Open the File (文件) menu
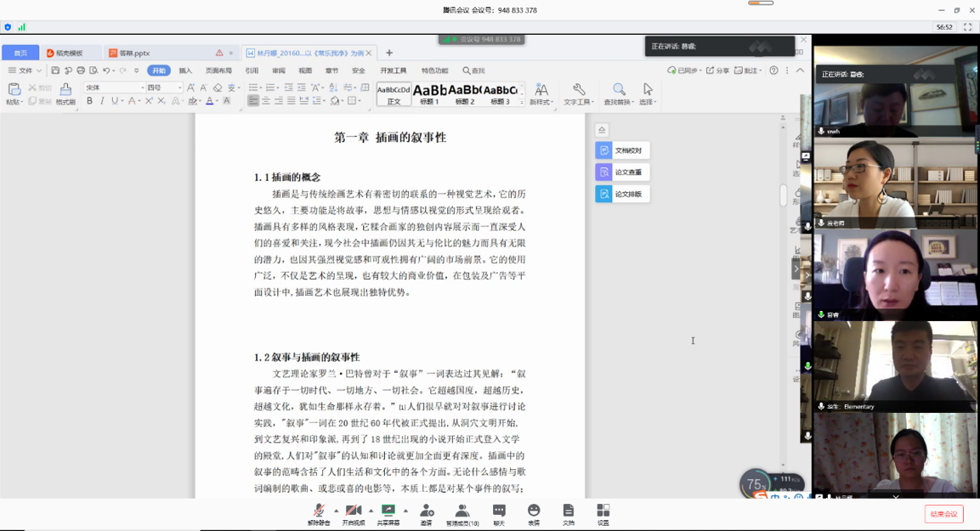Screen dimensions: 980x531 (25, 71)
